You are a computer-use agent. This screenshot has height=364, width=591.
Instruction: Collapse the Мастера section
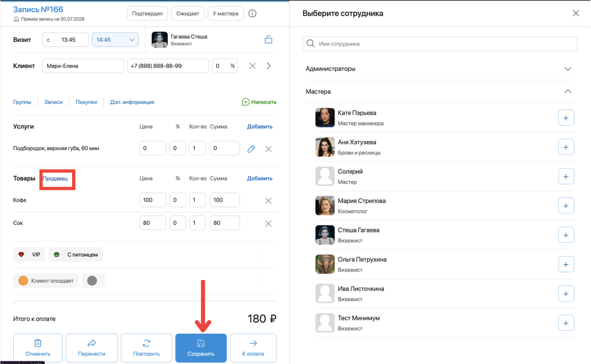pyautogui.click(x=439, y=91)
